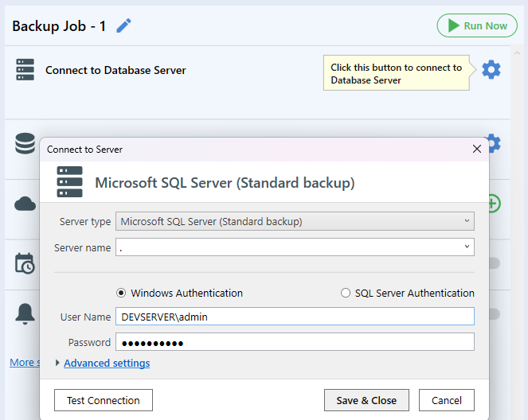Select Windows Authentication radio button
The height and width of the screenshot is (420, 528).
coord(121,293)
